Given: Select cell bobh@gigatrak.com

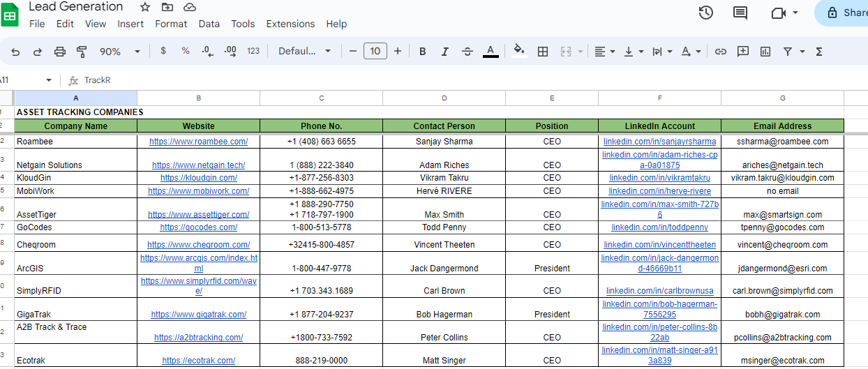Looking at the screenshot, I should (782, 310).
